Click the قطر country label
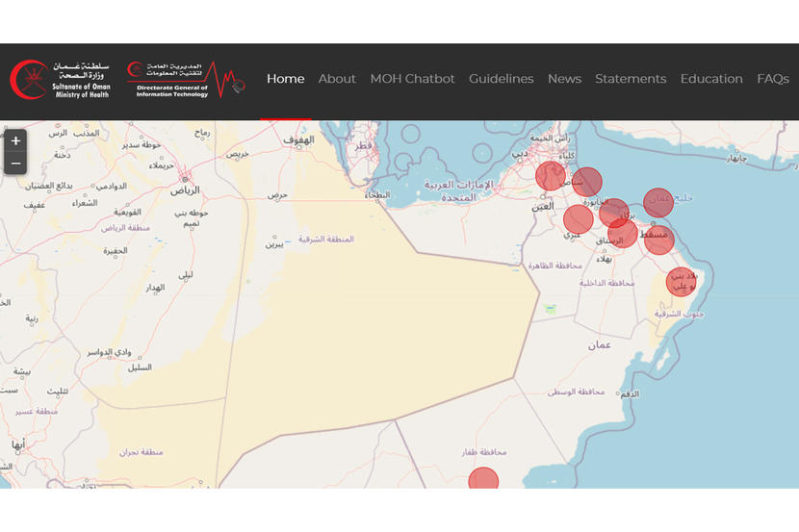Viewport: 799px width, 532px height. (364, 145)
